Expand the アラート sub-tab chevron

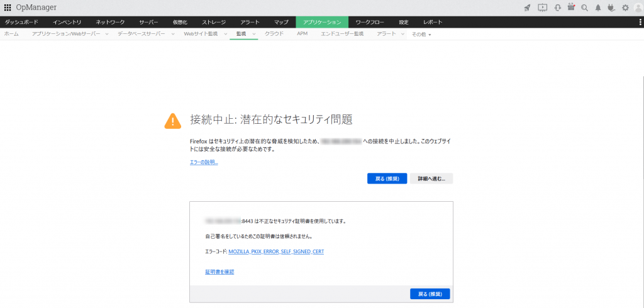402,34
